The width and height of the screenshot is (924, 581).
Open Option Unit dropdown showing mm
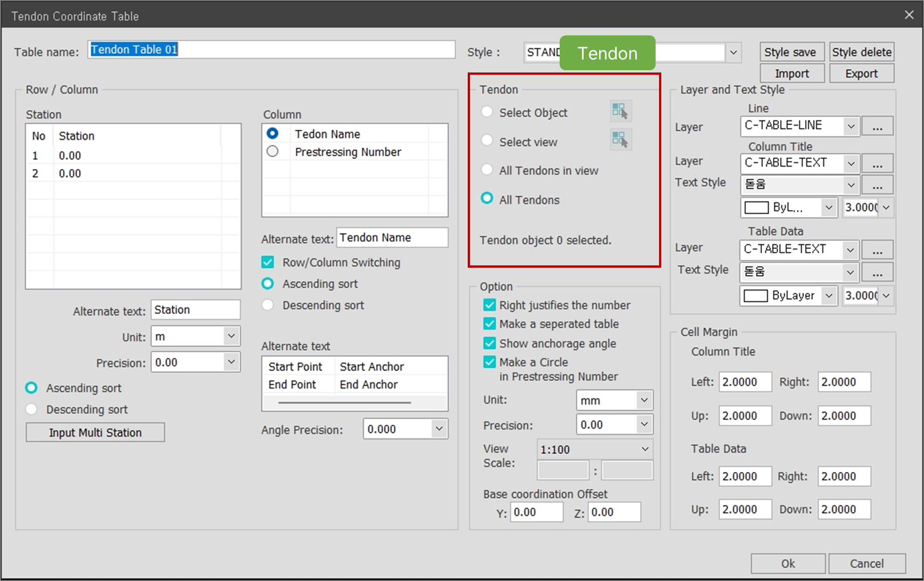[x=644, y=400]
